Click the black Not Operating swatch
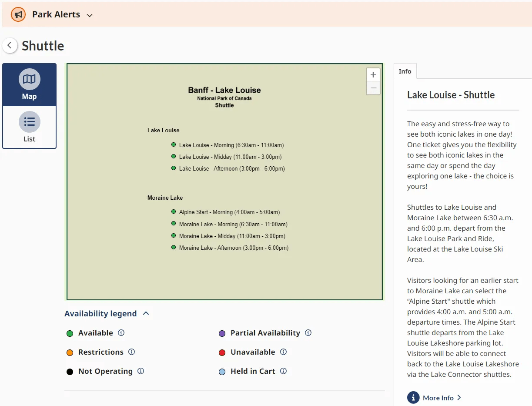Screen dimensions: 532x406 click(x=70, y=372)
